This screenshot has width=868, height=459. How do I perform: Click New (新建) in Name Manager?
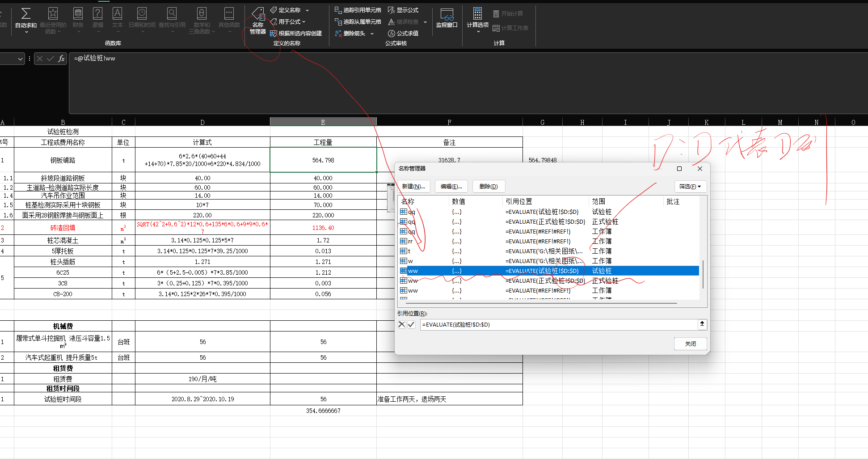tap(413, 187)
